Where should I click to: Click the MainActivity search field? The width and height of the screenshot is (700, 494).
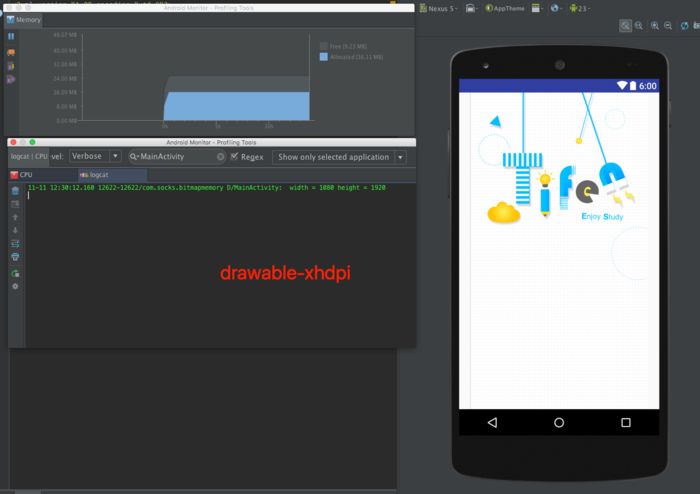point(177,157)
